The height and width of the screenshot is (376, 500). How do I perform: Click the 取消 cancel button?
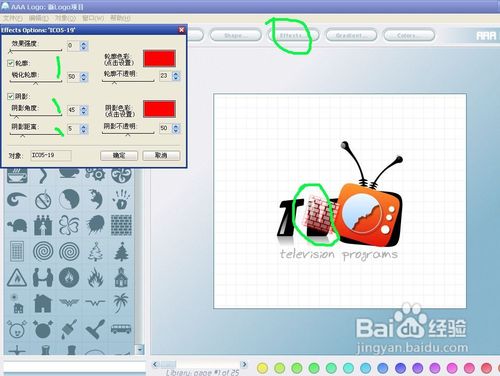tap(161, 155)
